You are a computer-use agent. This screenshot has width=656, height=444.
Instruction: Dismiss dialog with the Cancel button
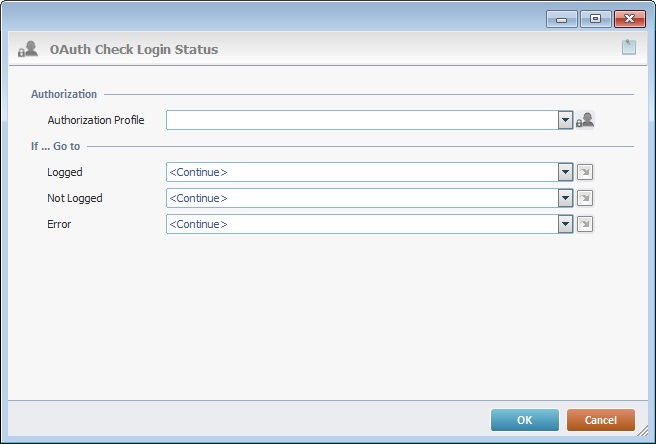pos(601,420)
